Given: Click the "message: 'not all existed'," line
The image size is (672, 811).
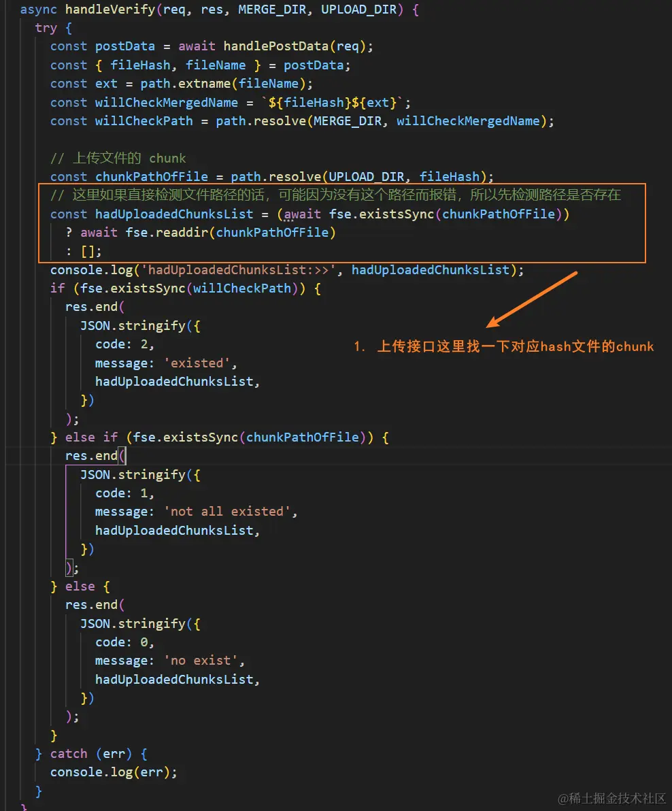Looking at the screenshot, I should [197, 512].
